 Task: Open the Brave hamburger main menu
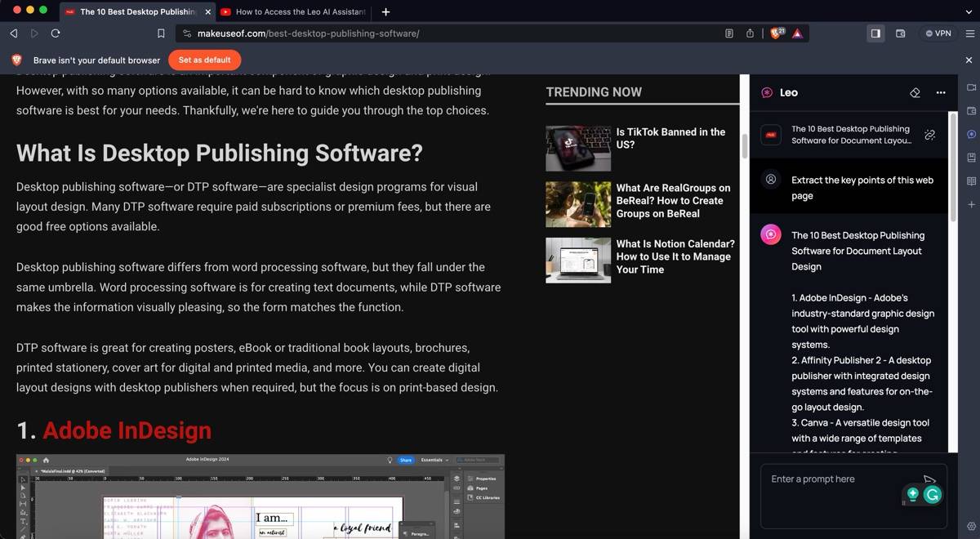click(x=969, y=33)
